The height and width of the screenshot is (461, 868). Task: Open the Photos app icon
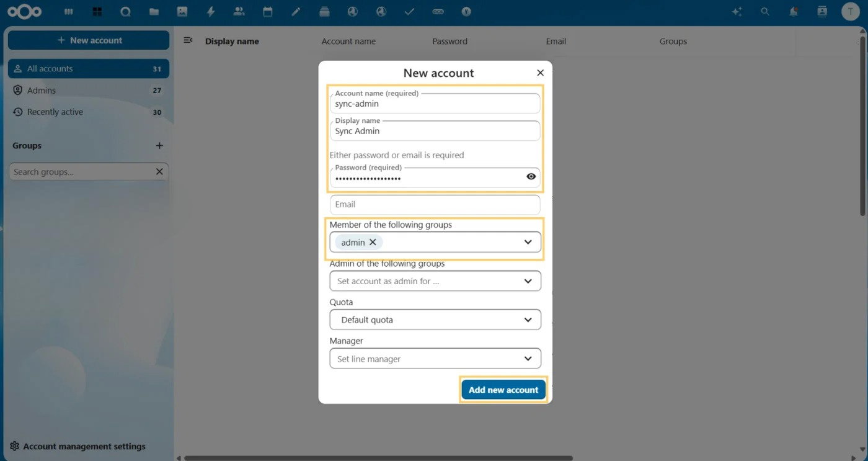point(182,12)
